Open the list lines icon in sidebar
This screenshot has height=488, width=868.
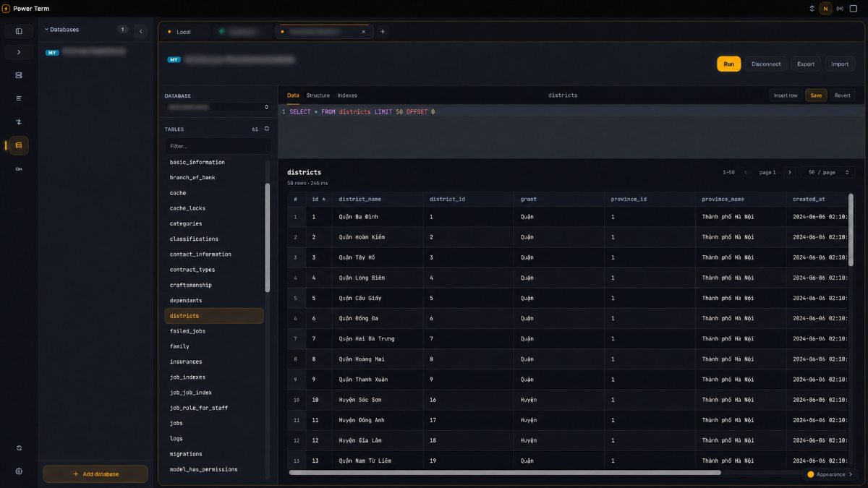19,98
